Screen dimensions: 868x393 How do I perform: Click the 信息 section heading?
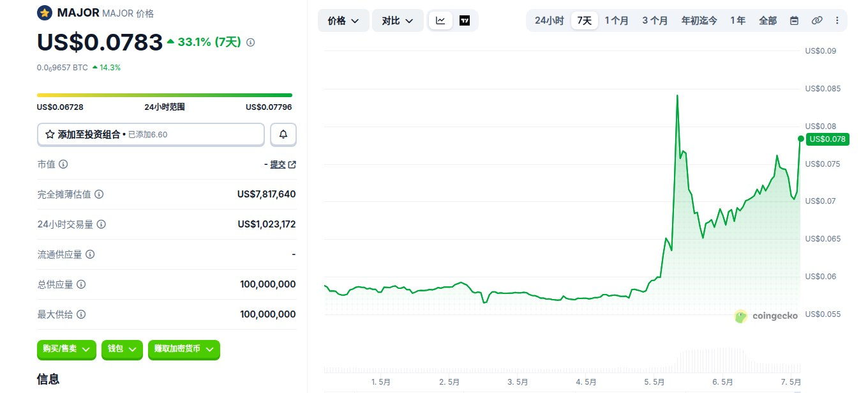pos(49,379)
